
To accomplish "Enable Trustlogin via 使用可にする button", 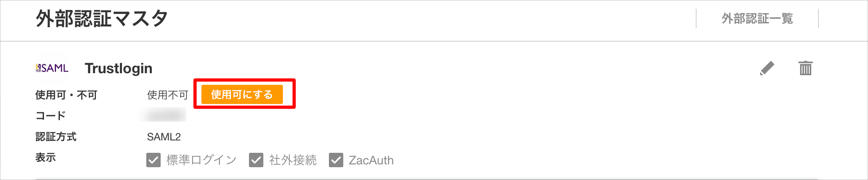I will click(242, 94).
